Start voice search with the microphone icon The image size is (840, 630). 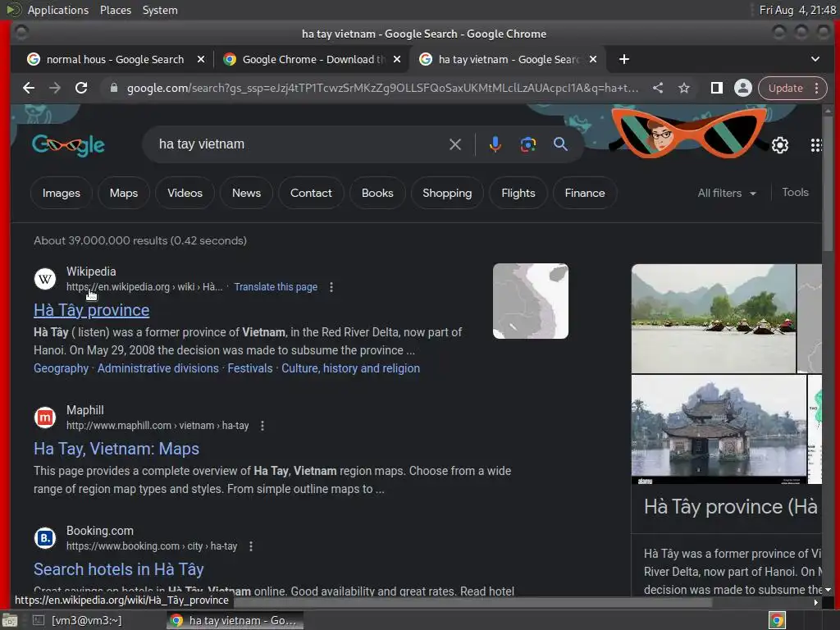click(495, 144)
